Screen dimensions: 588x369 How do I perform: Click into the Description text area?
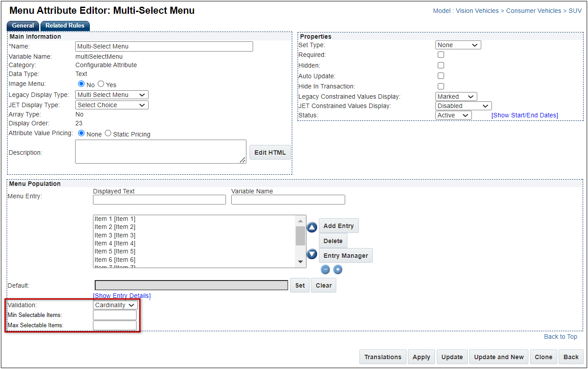(x=161, y=152)
